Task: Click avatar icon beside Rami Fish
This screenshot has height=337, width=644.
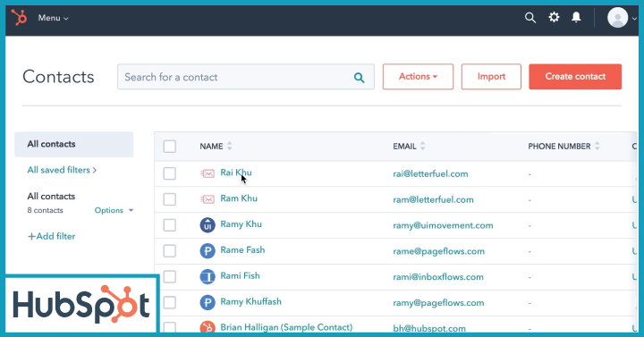Action: click(x=208, y=276)
